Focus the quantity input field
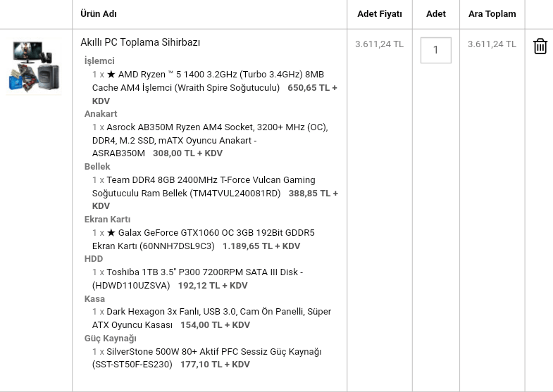The width and height of the screenshot is (553, 392). tap(435, 50)
